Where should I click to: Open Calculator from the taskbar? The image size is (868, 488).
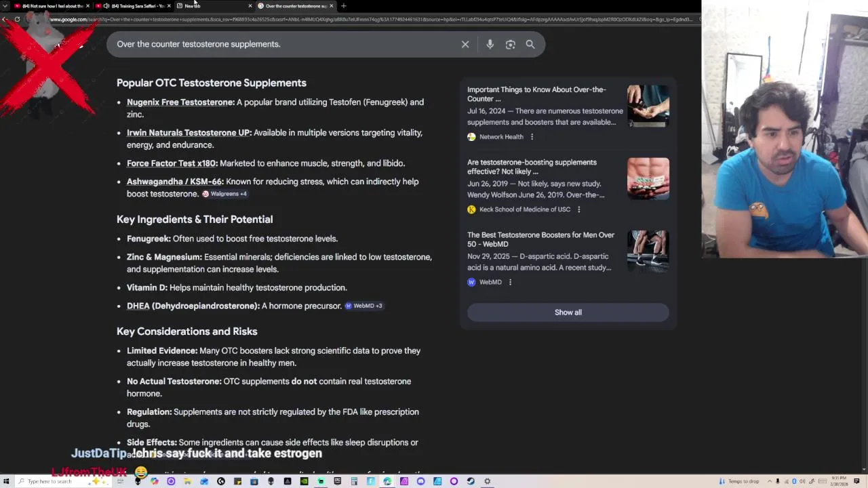(x=354, y=481)
